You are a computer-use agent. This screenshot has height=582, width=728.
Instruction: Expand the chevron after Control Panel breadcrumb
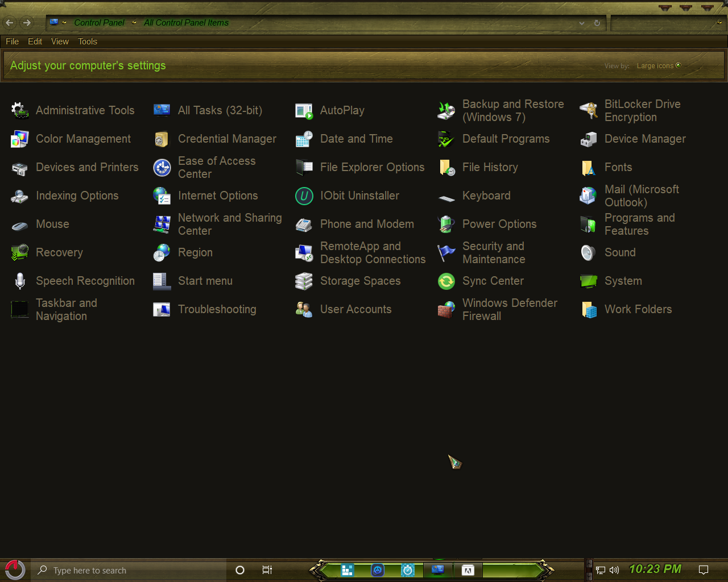click(x=134, y=23)
